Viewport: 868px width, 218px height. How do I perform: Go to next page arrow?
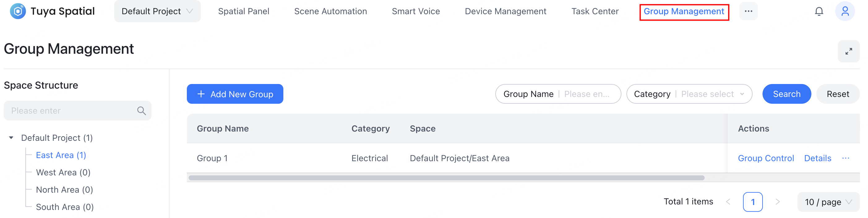point(777,202)
